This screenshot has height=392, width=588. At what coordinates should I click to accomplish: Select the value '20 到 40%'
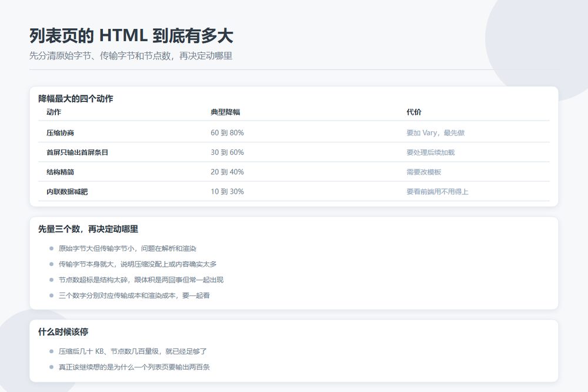point(227,172)
